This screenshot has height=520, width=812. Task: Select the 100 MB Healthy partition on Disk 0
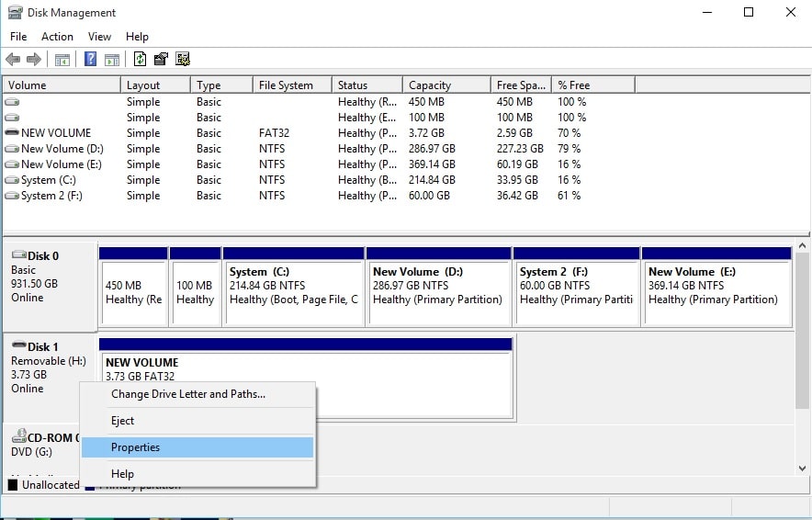(x=196, y=287)
